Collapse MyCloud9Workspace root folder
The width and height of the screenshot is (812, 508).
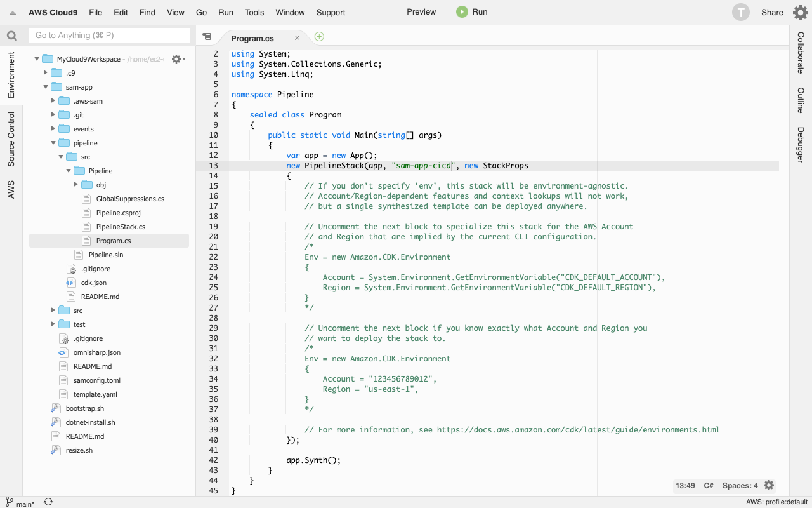click(x=37, y=59)
